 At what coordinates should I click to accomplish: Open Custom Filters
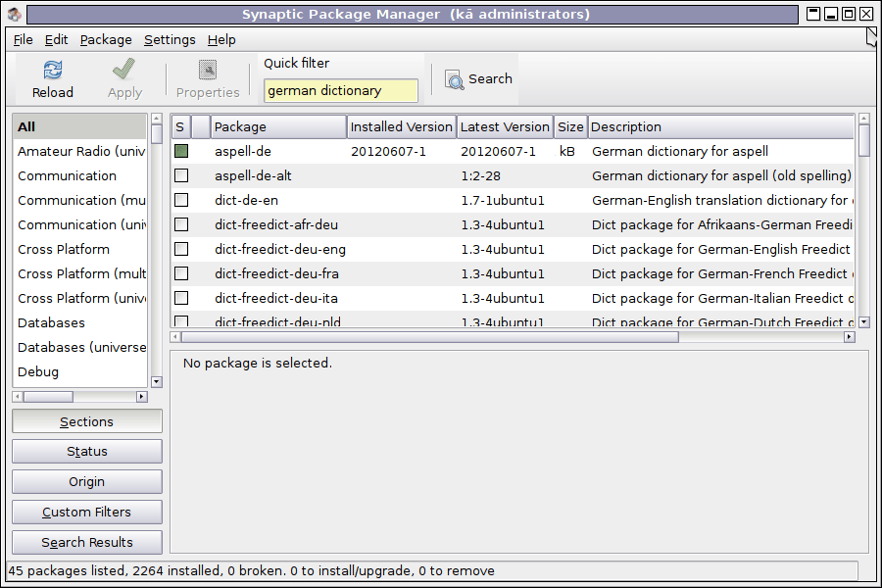point(87,512)
